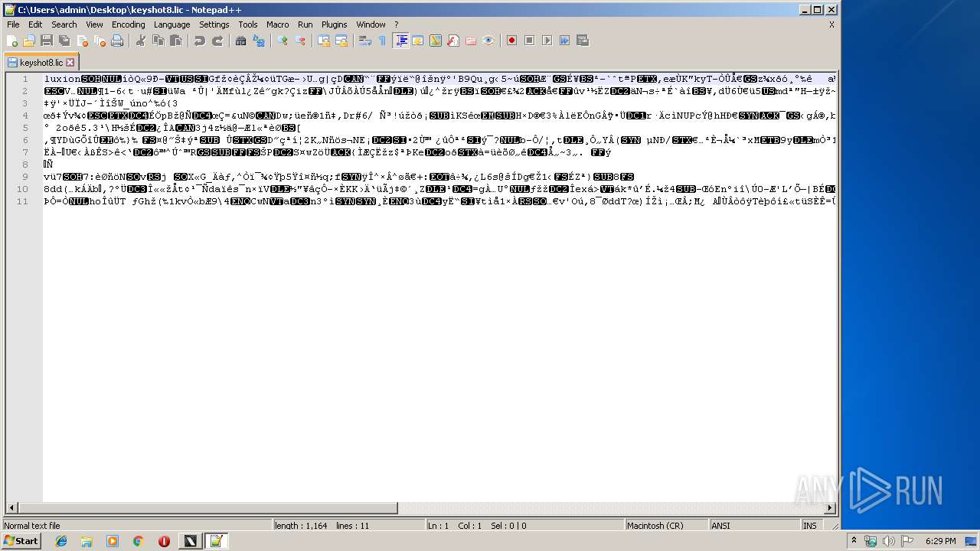980x551 pixels.
Task: Show hidden system tray icons arrow
Action: point(854,541)
